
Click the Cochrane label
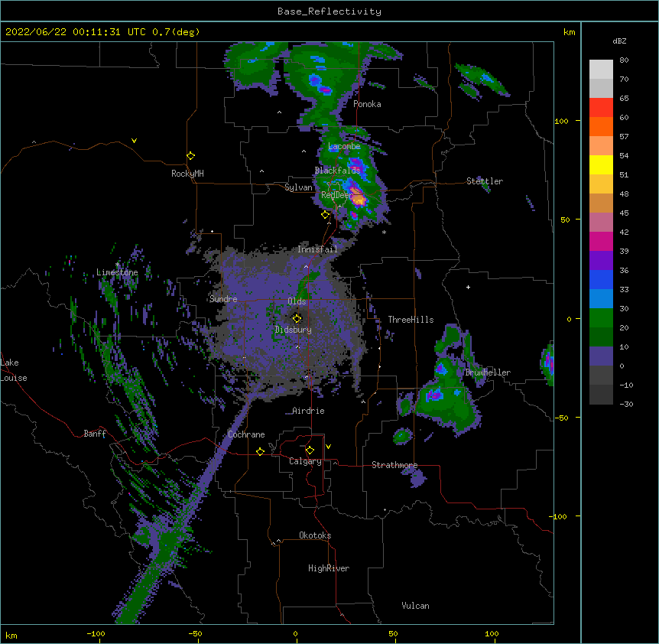coord(246,434)
